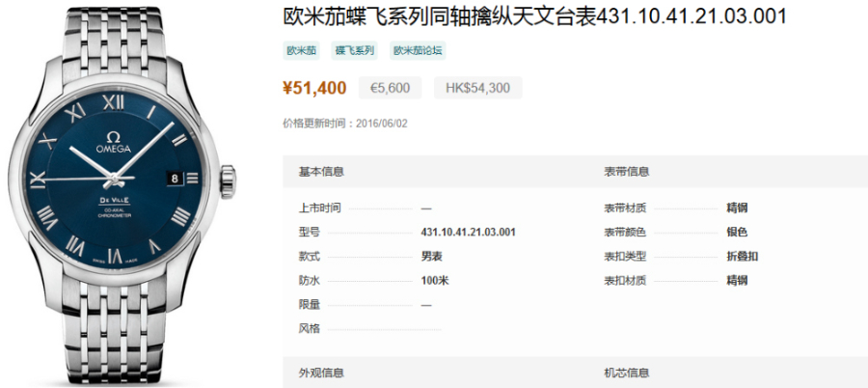Screen dimensions: 868x388
Task: Click the 折叠扣 clasp type value
Action: (742, 257)
